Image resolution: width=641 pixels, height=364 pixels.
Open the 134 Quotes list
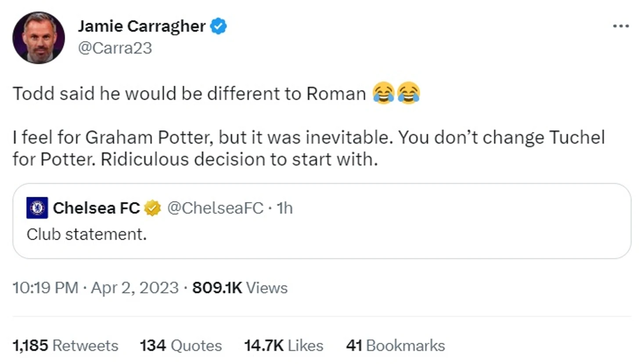(180, 346)
